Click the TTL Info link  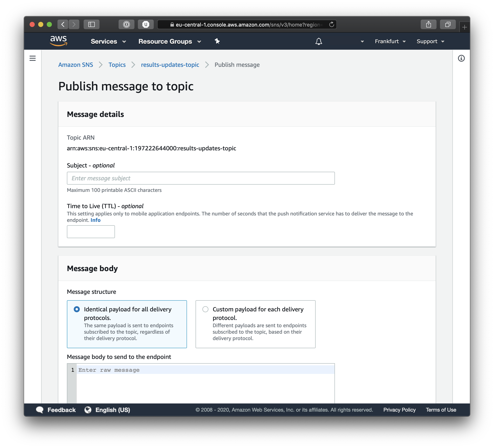pyautogui.click(x=95, y=220)
